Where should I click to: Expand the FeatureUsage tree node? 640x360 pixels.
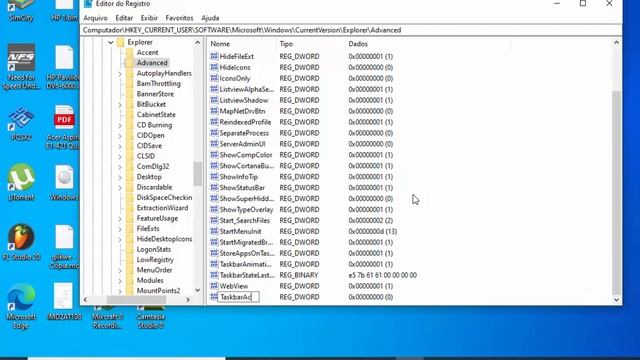tap(120, 219)
